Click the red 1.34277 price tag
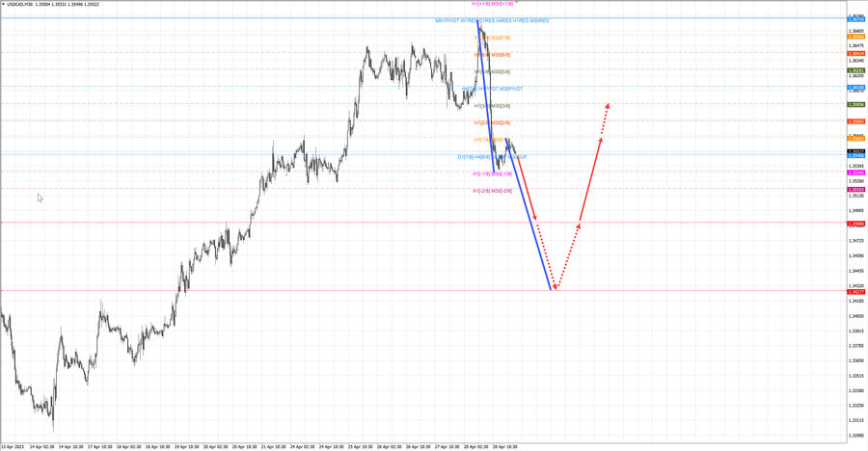The height and width of the screenshot is (451, 868). 855,292
